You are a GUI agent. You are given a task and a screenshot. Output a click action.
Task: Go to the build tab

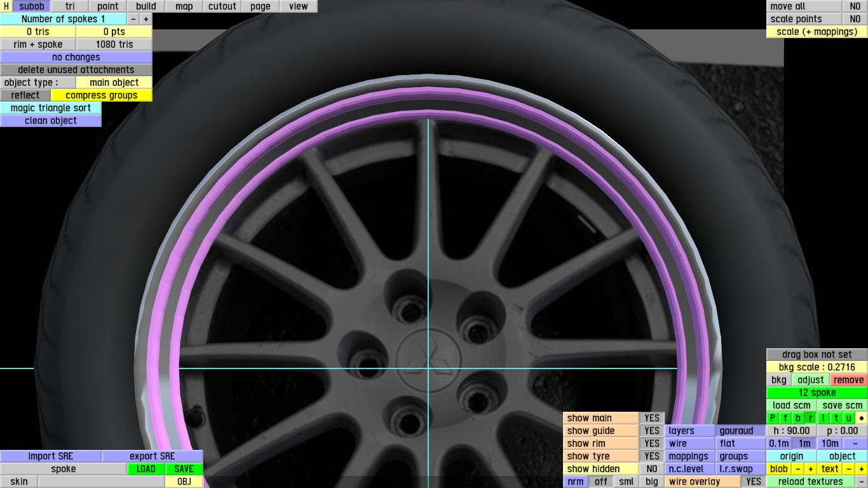point(146,6)
